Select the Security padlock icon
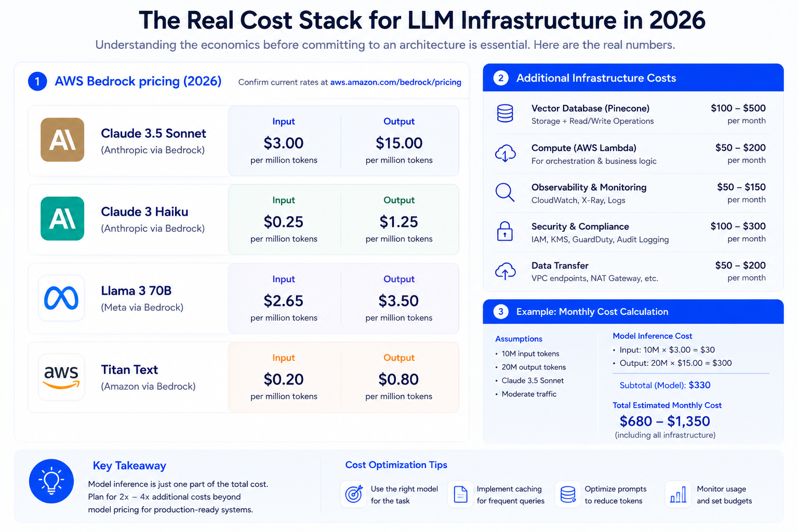Image resolution: width=798 pixels, height=532 pixels. point(505,232)
